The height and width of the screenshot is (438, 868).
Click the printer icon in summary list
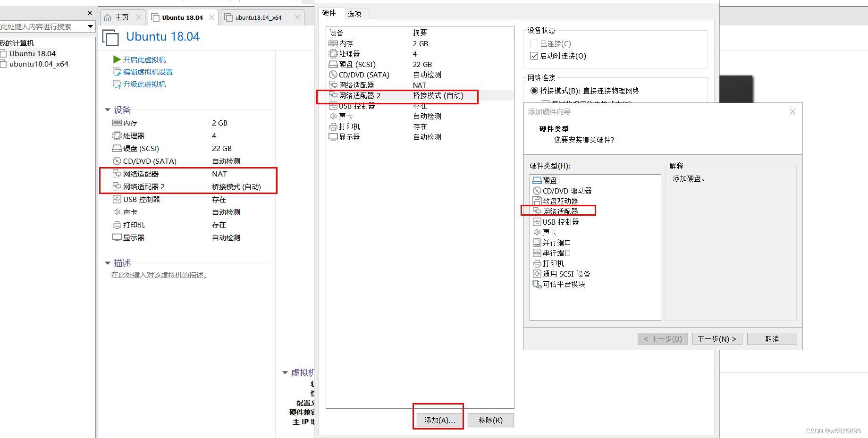tap(117, 225)
